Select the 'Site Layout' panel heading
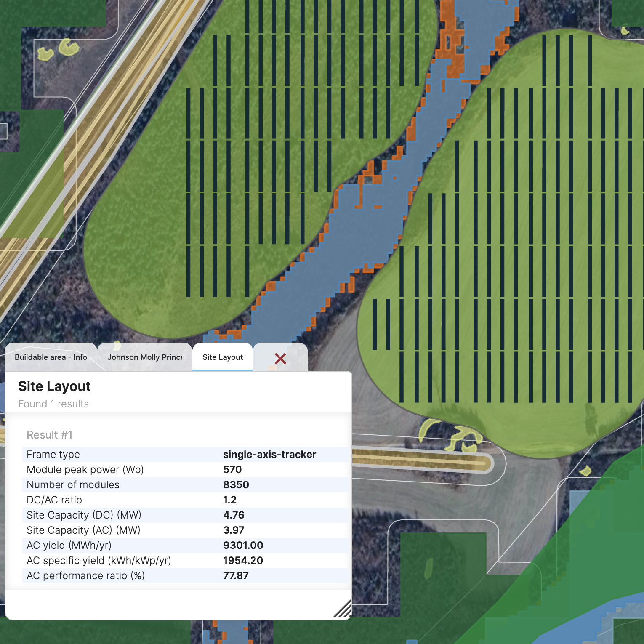This screenshot has width=644, height=644. point(54,386)
